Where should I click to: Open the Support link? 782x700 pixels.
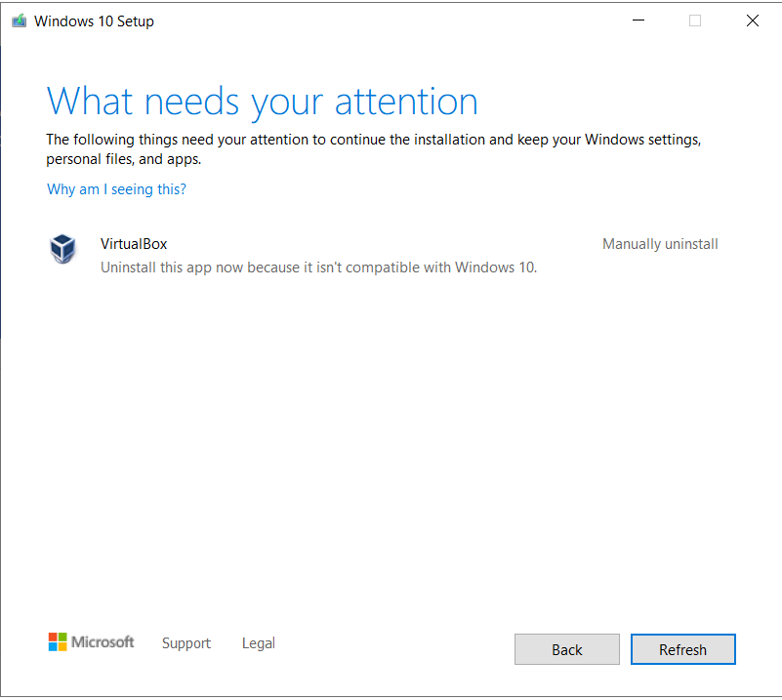[186, 643]
